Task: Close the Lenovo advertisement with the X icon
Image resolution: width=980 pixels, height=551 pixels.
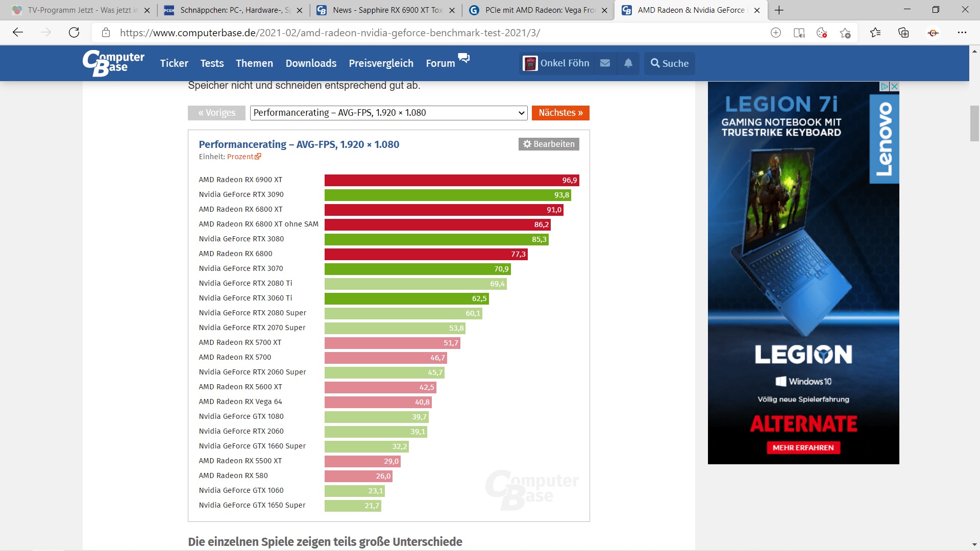Action: click(894, 86)
